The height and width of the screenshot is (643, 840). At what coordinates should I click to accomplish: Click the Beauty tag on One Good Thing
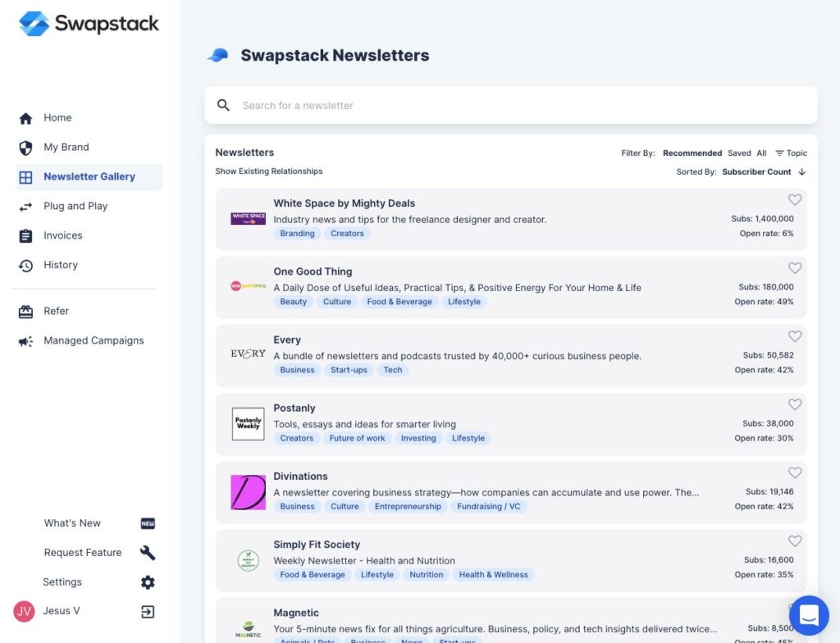(293, 302)
